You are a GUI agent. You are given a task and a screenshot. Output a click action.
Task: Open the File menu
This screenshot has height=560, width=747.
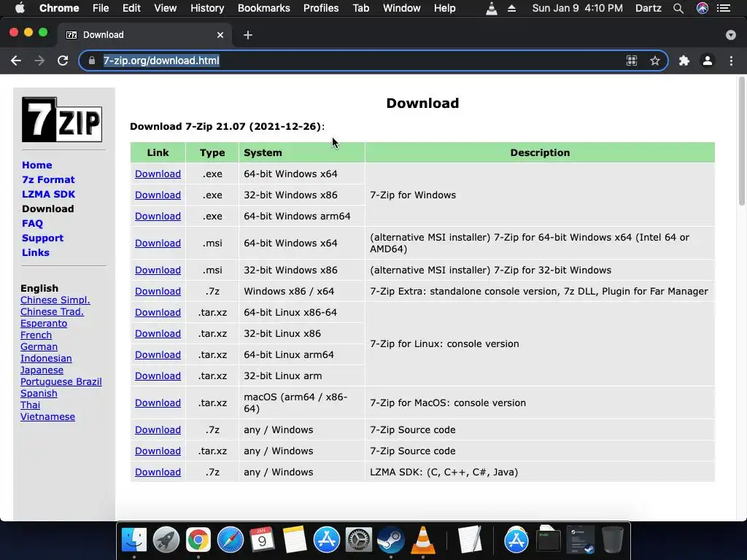coord(101,8)
